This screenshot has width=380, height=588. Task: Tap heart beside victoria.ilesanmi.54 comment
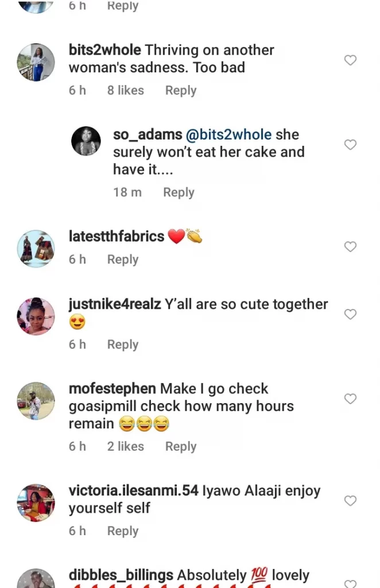tap(350, 501)
